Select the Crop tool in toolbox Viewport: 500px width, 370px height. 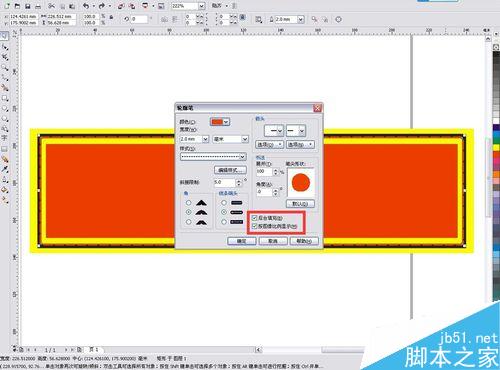tap(5, 57)
